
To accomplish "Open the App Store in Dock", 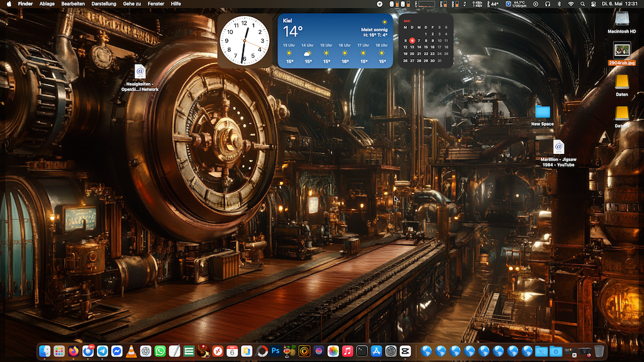I will tap(377, 351).
